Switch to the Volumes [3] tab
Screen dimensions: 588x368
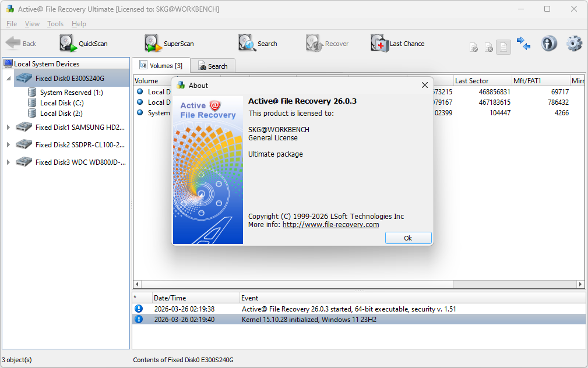pyautogui.click(x=161, y=66)
